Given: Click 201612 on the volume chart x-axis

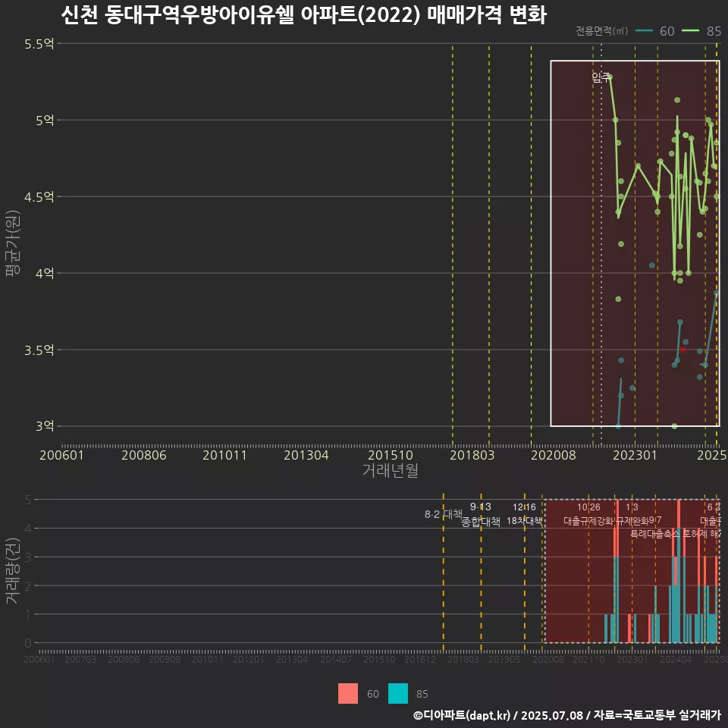Looking at the screenshot, I should coord(420,659).
